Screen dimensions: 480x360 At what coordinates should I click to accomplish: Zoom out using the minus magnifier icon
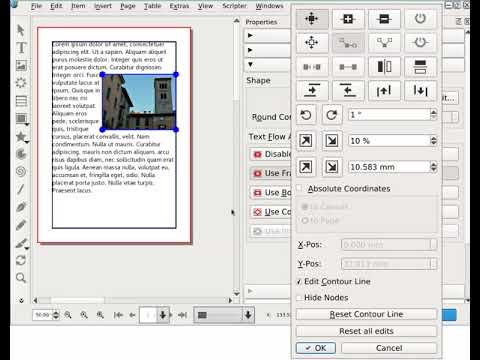point(68,315)
